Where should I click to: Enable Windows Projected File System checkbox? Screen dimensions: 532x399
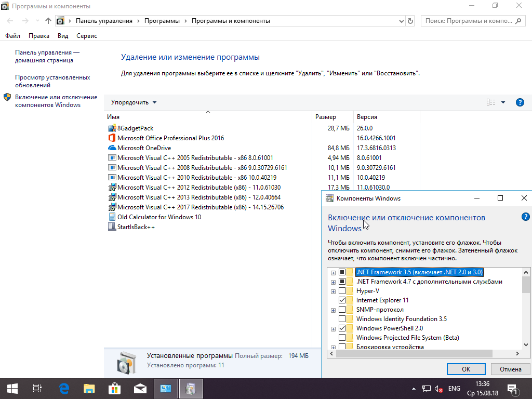(x=342, y=338)
